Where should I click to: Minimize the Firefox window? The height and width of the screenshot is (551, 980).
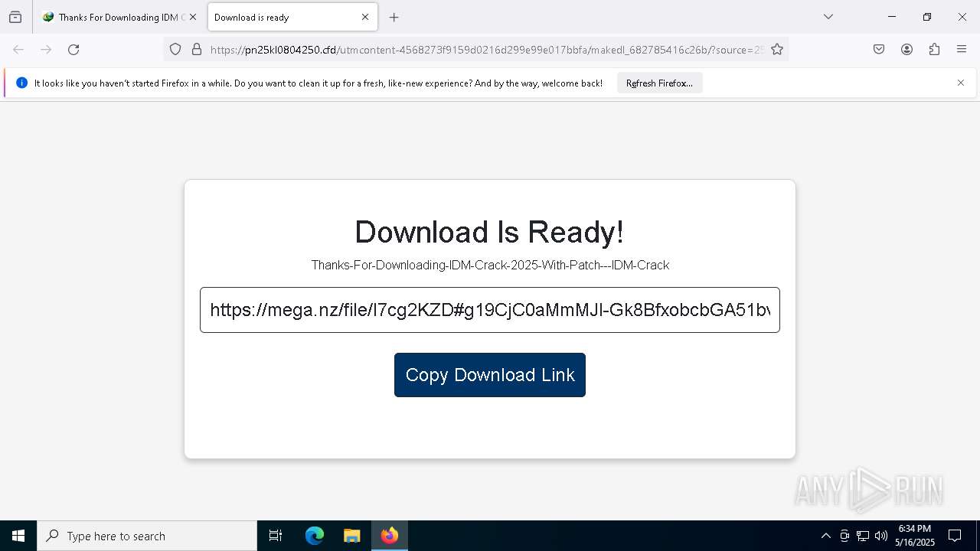892,17
